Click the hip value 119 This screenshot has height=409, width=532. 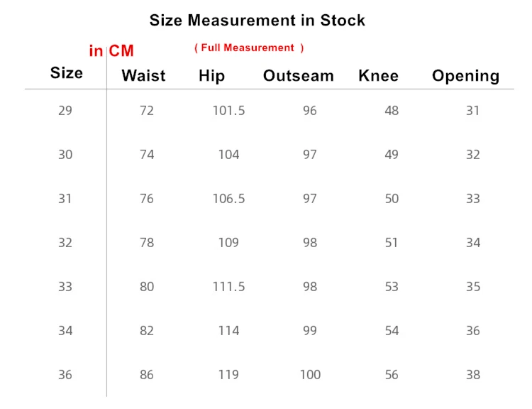tap(228, 375)
